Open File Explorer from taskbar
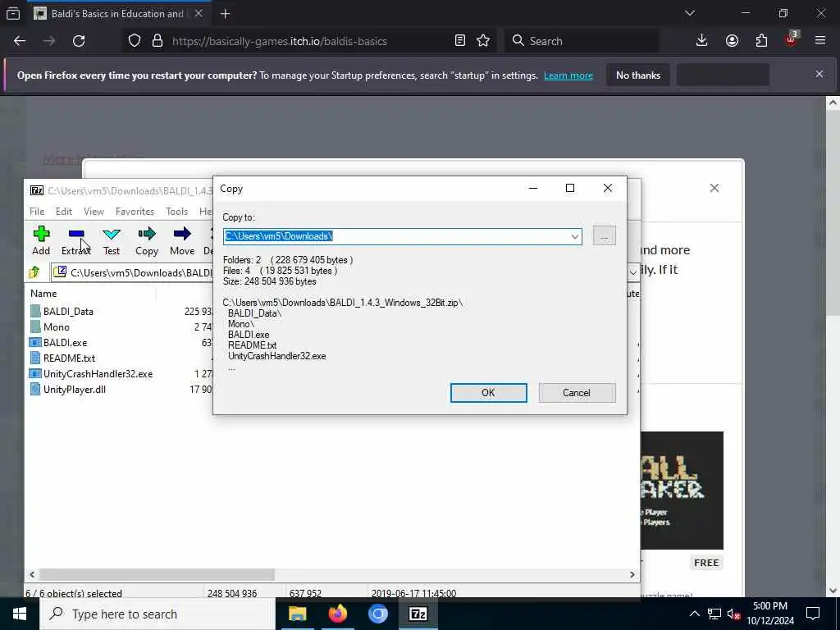840x630 pixels. point(297,614)
